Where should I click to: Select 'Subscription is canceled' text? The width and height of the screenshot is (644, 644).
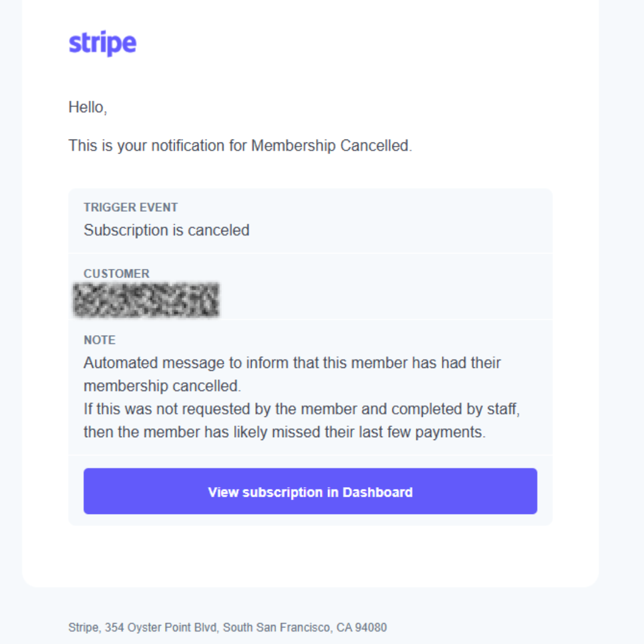point(166,230)
